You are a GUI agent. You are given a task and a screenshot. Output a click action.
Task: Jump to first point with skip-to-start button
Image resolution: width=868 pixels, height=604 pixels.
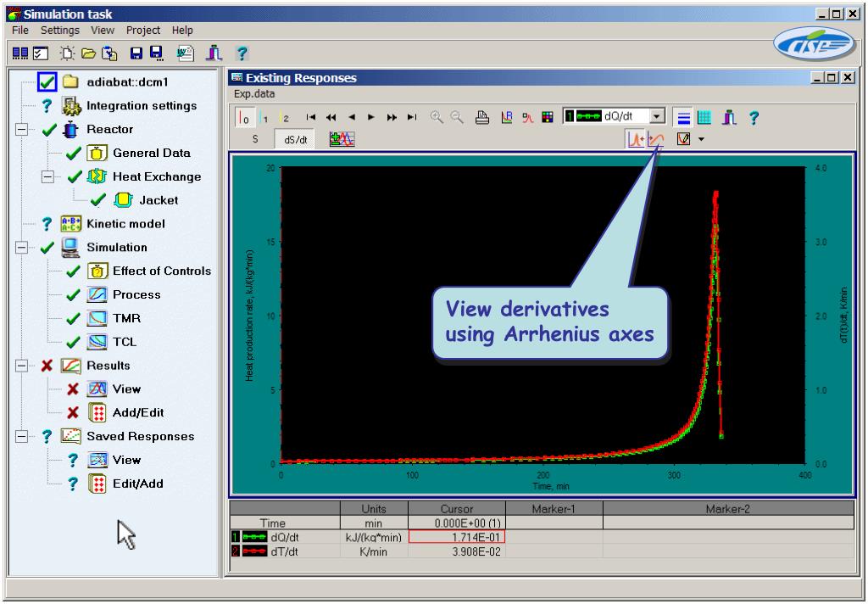(x=311, y=117)
